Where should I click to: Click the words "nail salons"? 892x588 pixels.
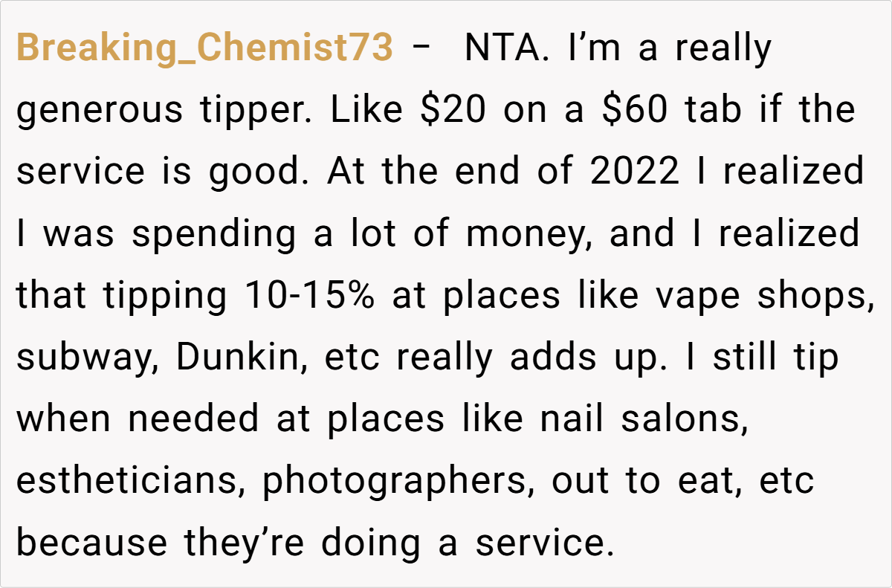[x=642, y=420]
